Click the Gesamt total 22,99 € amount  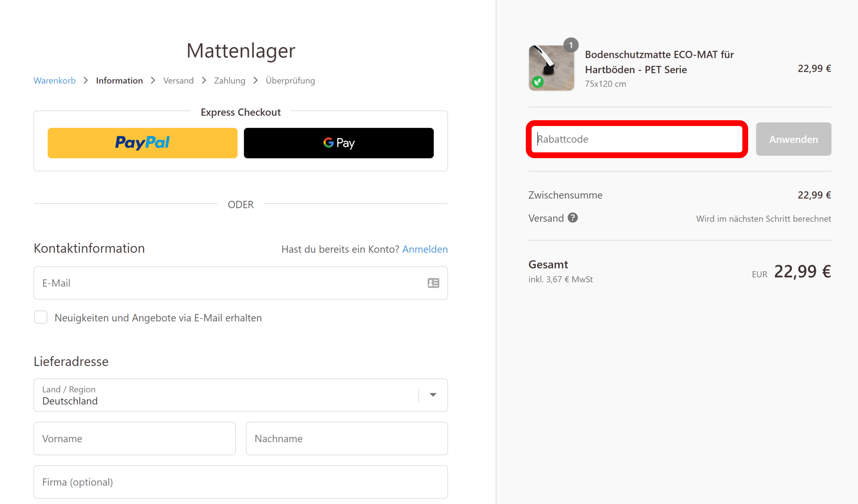[x=803, y=272]
